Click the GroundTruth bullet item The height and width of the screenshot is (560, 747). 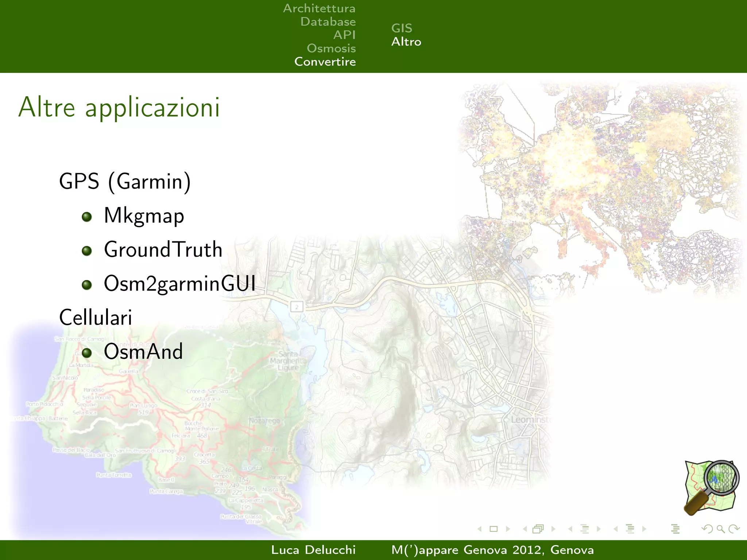[163, 250]
